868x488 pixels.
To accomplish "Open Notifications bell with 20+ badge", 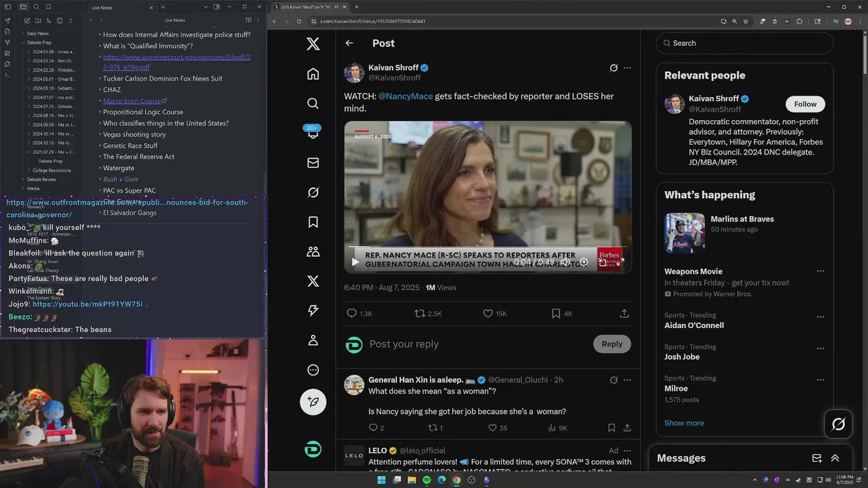I will click(x=313, y=133).
